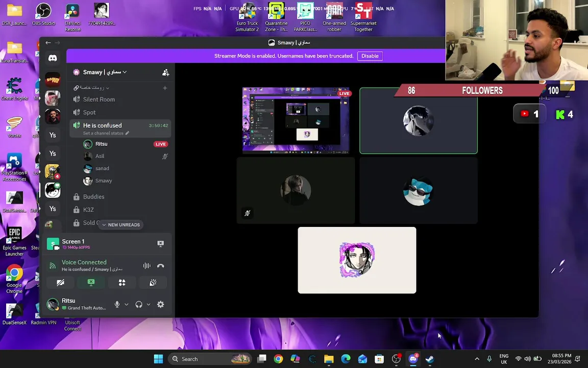
Task: Show hidden system tray icons chevron
Action: (x=477, y=359)
